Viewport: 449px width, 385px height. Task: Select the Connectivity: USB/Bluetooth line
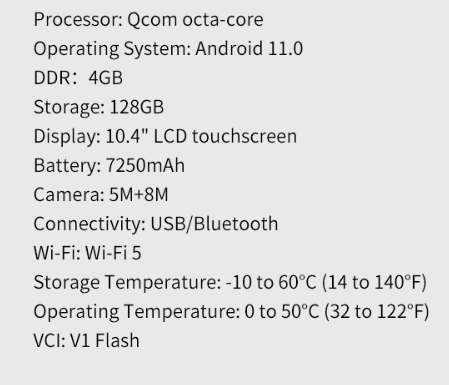[x=156, y=224]
